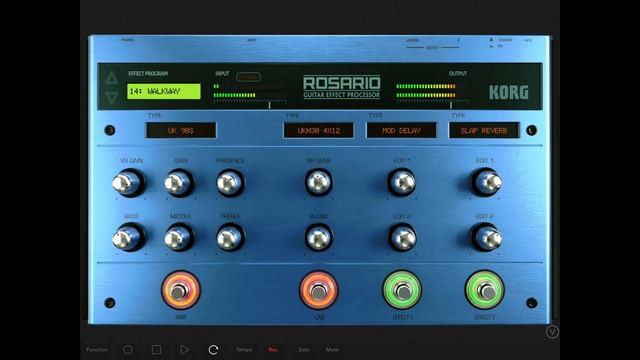Toggle the EFFECT1 green footswitch
This screenshot has height=360, width=640.
[402, 290]
